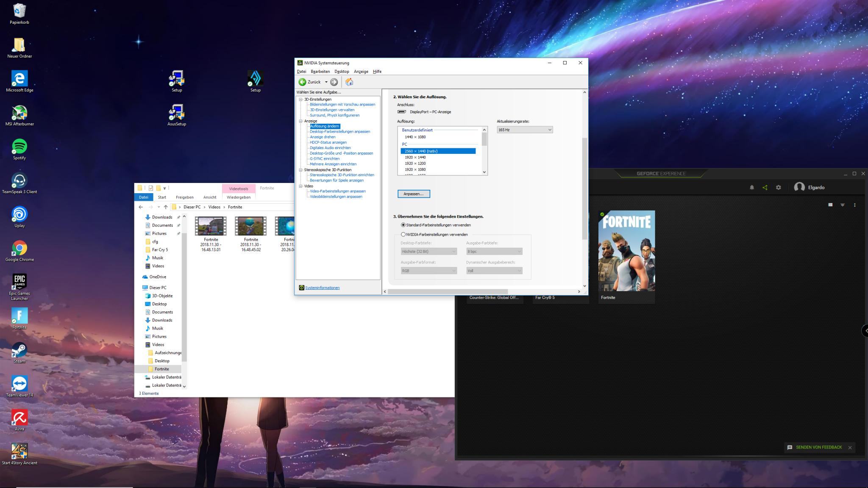
Task: Click the horizontal scrollbar in the NVIDIA panel
Action: pyautogui.click(x=448, y=291)
